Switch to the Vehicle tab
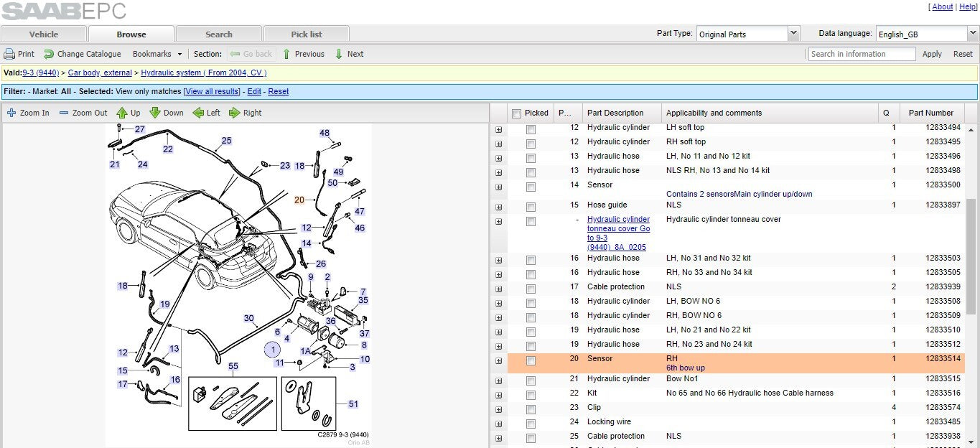 (44, 34)
